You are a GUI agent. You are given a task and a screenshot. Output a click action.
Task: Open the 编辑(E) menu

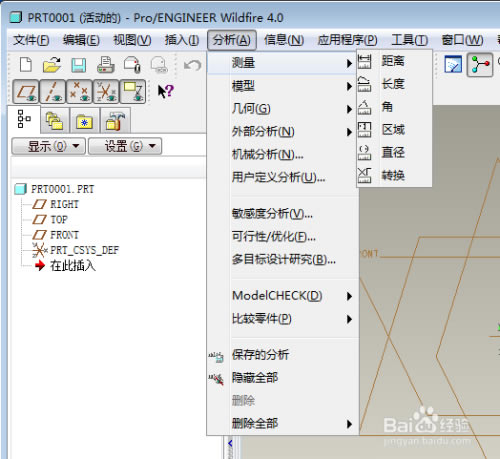coord(81,40)
